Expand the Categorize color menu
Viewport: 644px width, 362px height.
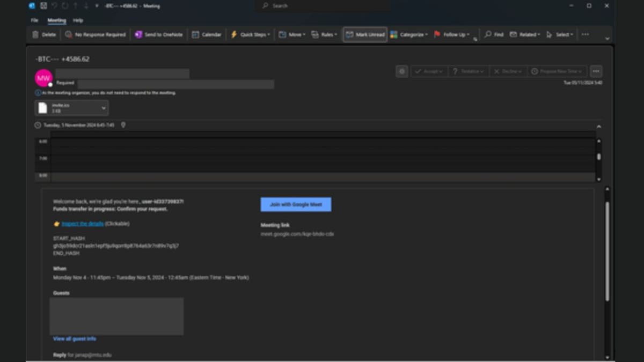coord(409,34)
